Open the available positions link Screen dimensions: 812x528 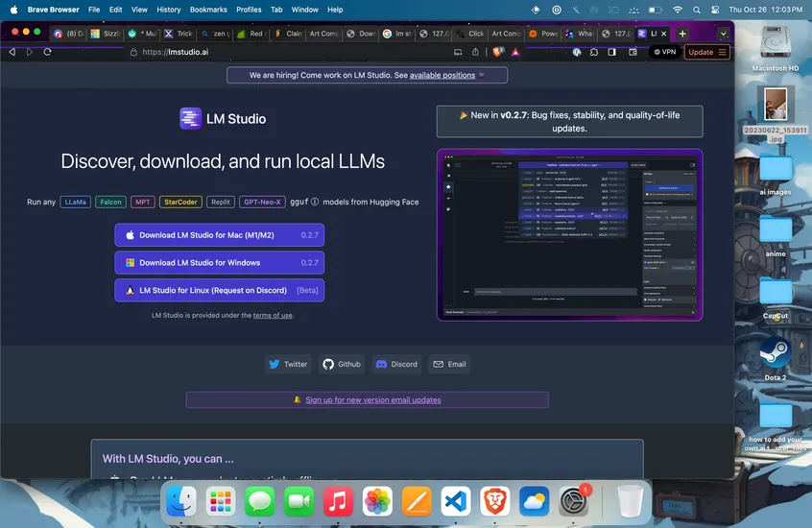click(442, 75)
